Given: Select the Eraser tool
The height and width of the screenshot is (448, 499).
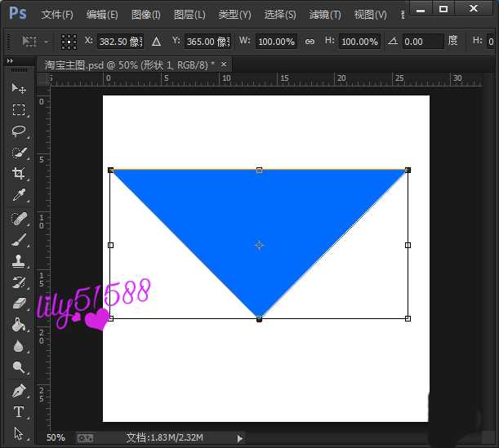Looking at the screenshot, I should point(19,304).
